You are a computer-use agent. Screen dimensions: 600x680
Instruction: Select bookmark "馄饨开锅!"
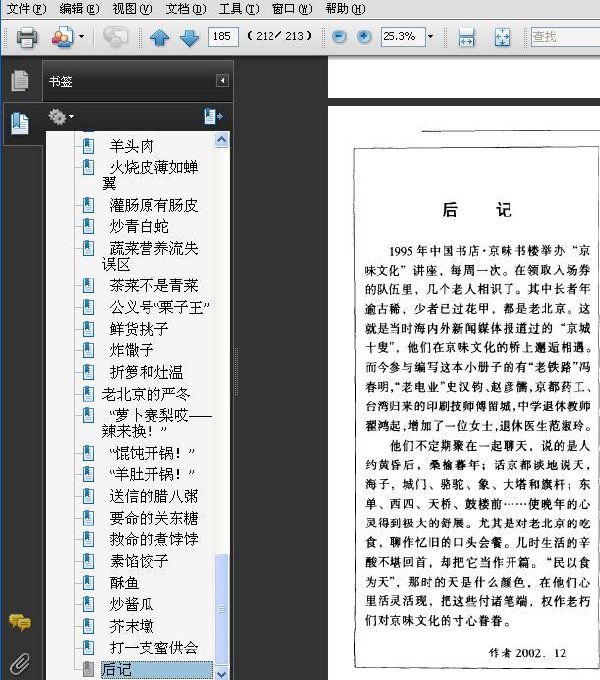point(152,453)
